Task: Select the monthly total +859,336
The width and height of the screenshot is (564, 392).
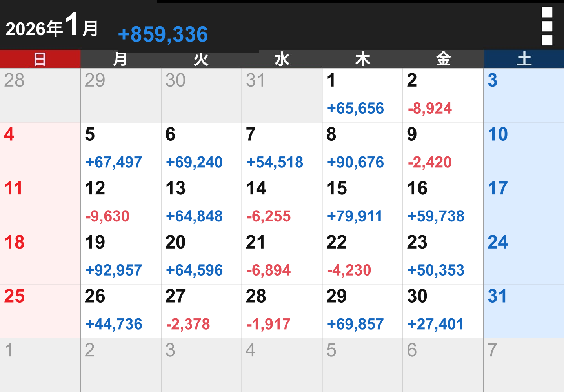Action: [x=163, y=34]
